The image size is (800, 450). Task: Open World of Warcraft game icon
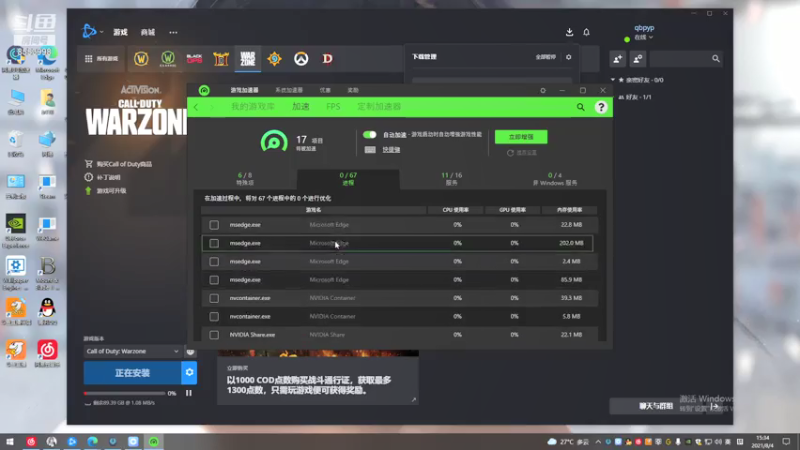click(141, 59)
